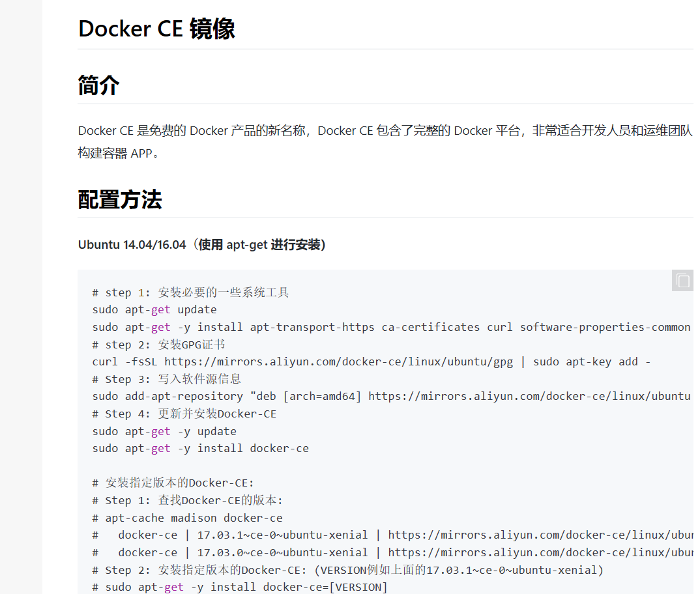Click the comment '# Step 4: 更新并安装Docker-CE'
The height and width of the screenshot is (594, 700).
[x=184, y=414]
